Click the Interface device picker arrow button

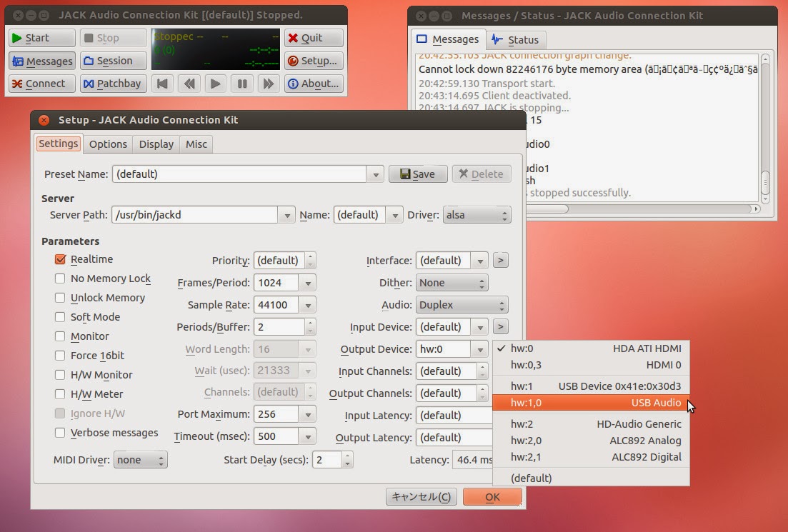[x=500, y=260]
